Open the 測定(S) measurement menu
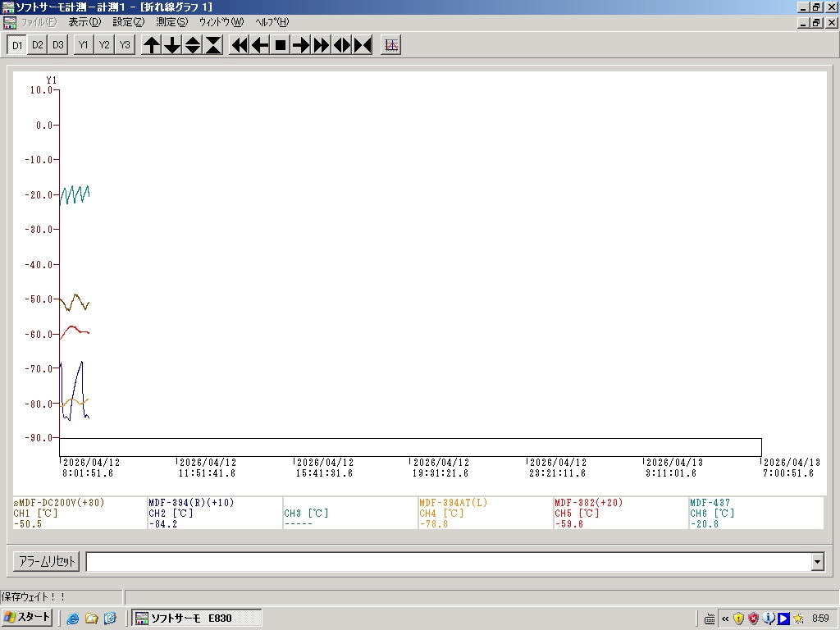 171,22
